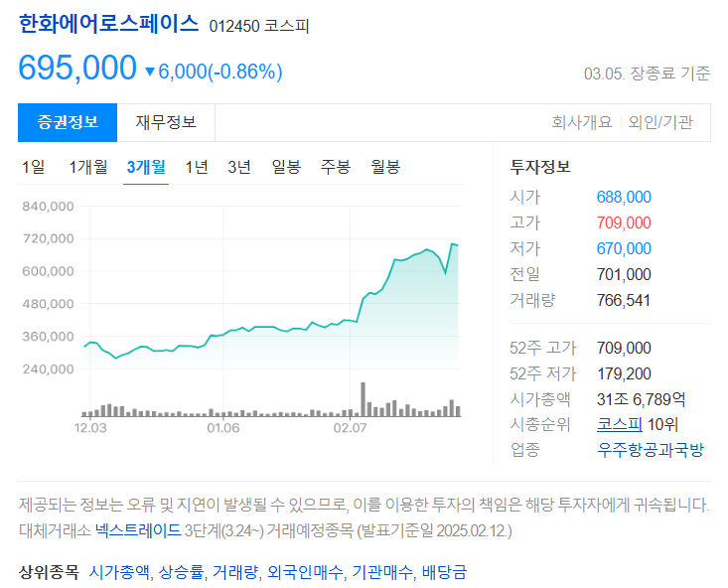Switch chart to 3년 period
The height and width of the screenshot is (588, 728).
coord(239,167)
